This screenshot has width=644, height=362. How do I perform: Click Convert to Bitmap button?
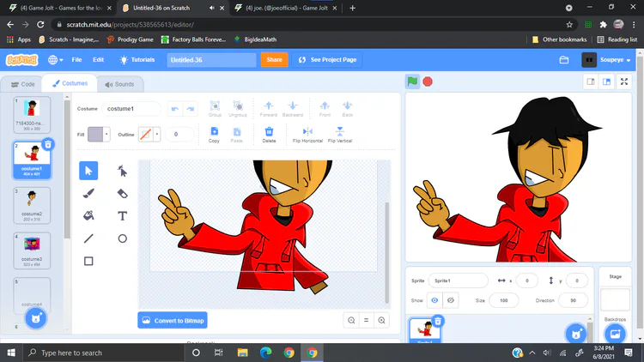(x=173, y=321)
